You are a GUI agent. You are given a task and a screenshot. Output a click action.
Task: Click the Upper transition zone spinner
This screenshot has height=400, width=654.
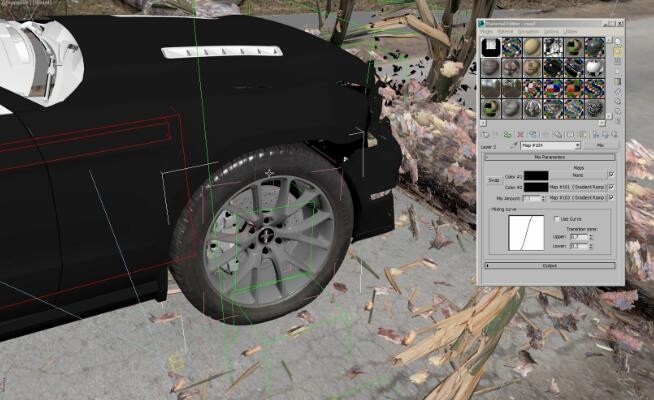click(591, 236)
